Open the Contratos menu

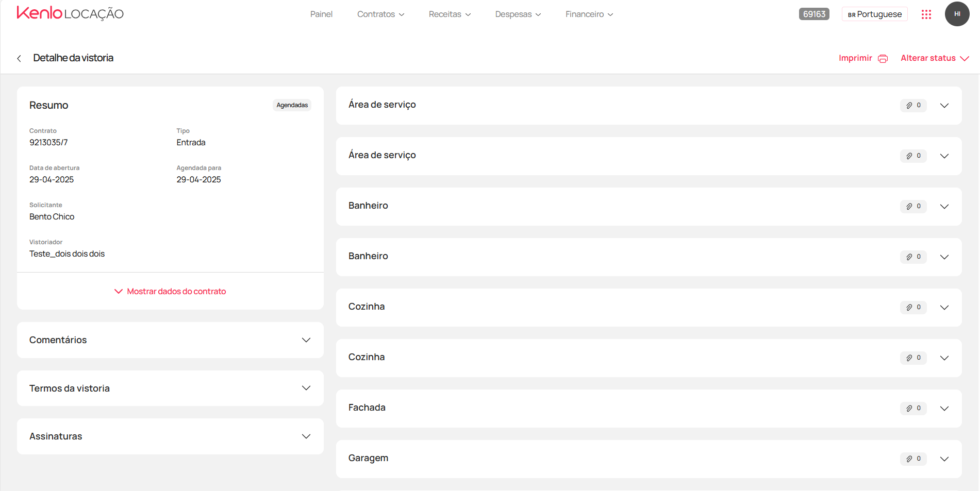click(x=380, y=14)
